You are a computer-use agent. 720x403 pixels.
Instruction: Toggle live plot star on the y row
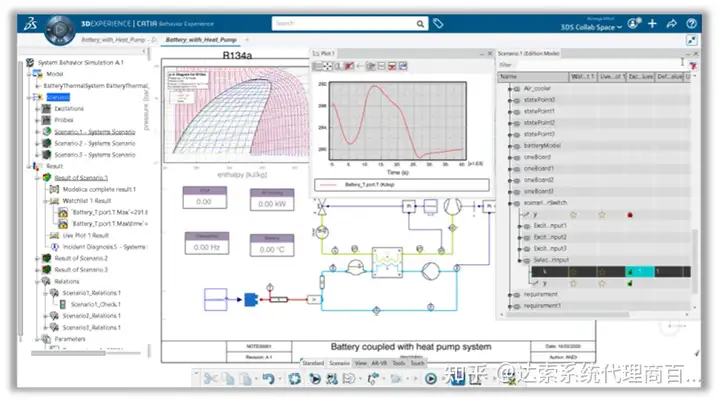coord(602,214)
